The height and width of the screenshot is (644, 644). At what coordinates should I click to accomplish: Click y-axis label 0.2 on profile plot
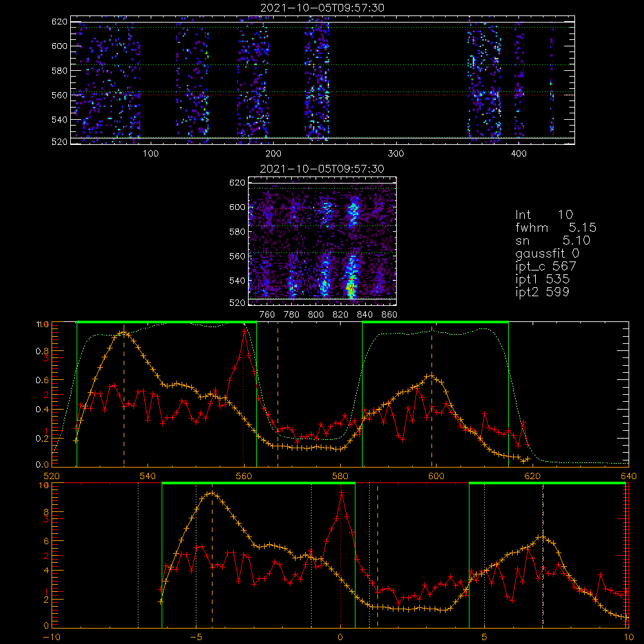[42, 439]
